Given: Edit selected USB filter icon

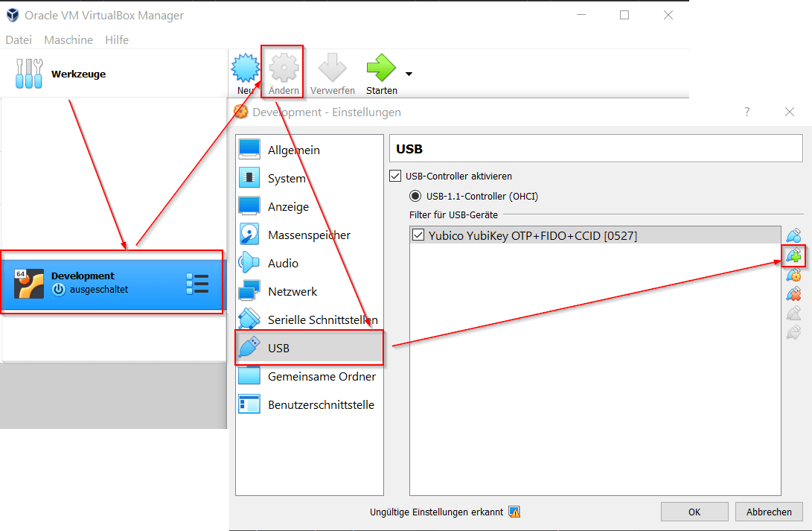Looking at the screenshot, I should tap(793, 276).
